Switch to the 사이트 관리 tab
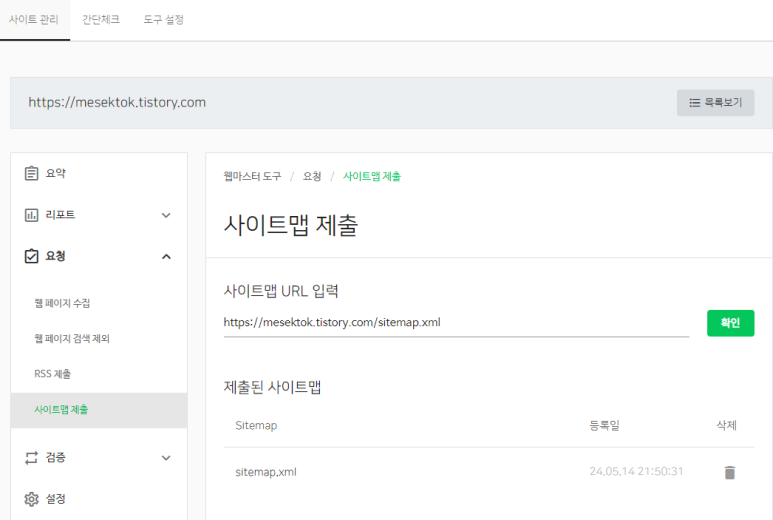 [x=34, y=20]
